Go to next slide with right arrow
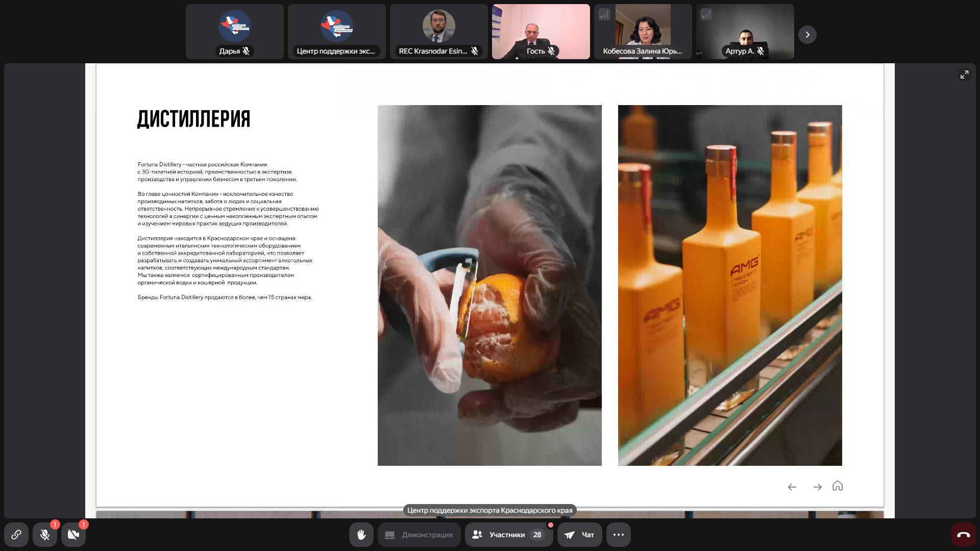The width and height of the screenshot is (980, 551). [x=817, y=487]
